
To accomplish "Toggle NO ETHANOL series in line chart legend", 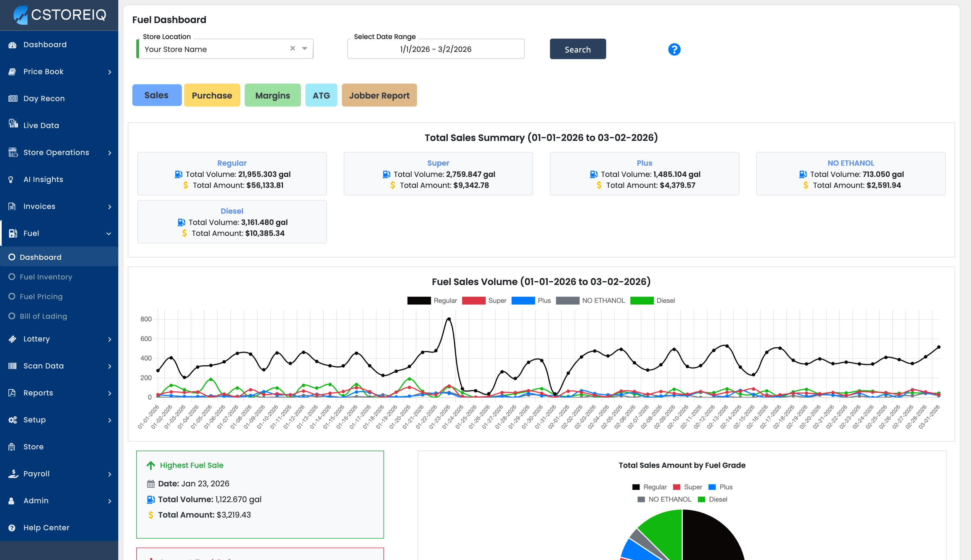I will [568, 301].
